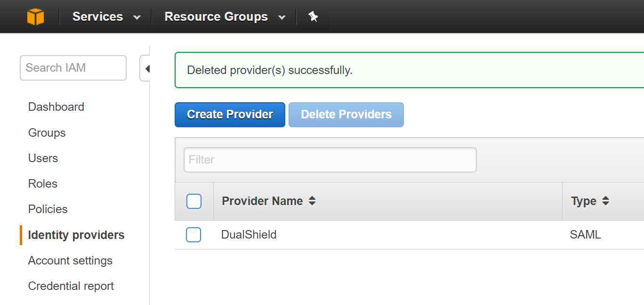The image size is (644, 305).
Task: Collapse the IAM sidebar with arrow
Action: click(x=147, y=69)
